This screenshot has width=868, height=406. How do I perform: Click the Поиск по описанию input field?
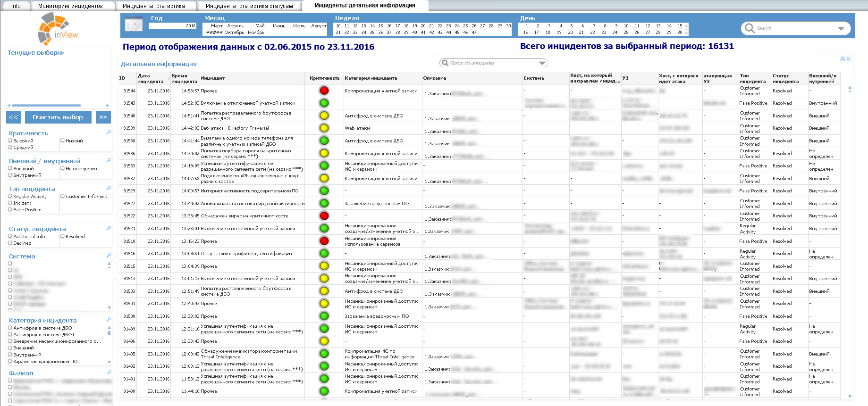click(493, 63)
